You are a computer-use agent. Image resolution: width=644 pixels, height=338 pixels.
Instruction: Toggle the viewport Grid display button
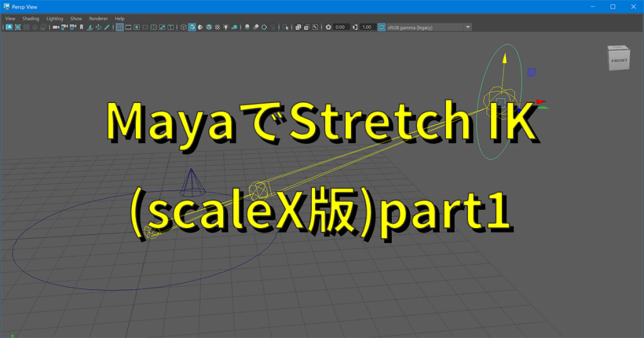(x=119, y=27)
